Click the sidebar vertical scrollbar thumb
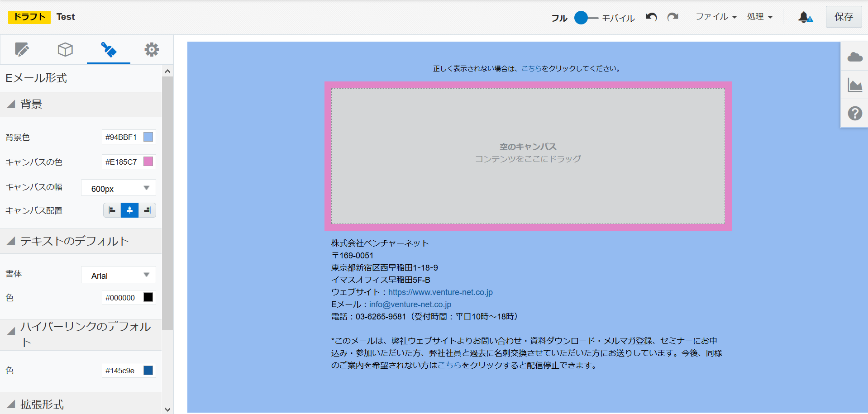This screenshot has width=868, height=414. click(x=167, y=203)
